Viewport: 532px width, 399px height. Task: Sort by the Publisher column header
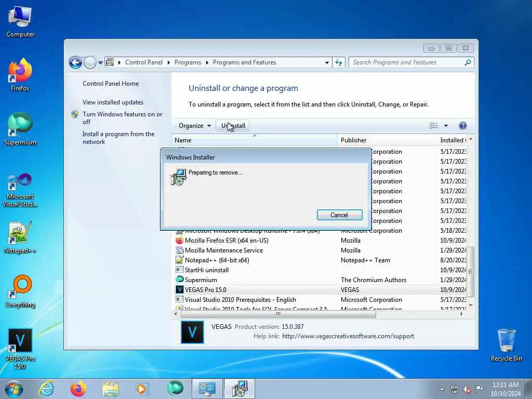point(387,140)
